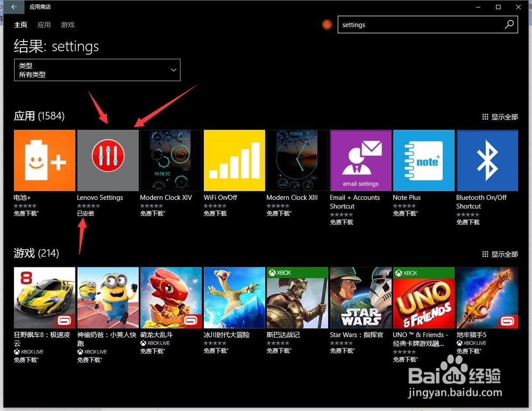Click the 斯巴达战记 title text
This screenshot has width=532, height=411.
pyautogui.click(x=284, y=334)
